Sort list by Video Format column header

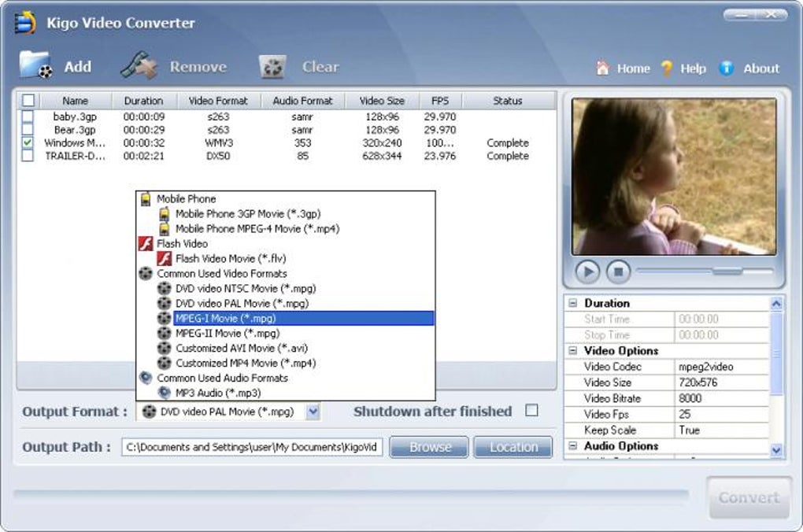click(219, 101)
